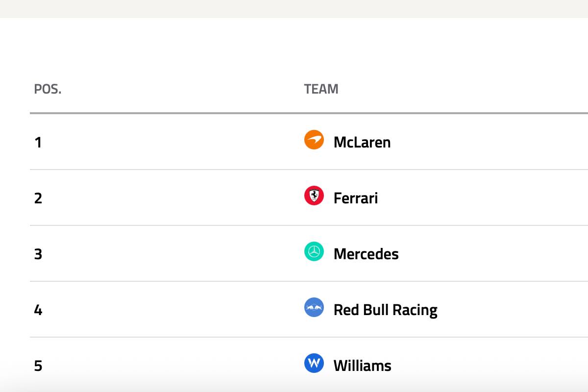
Task: Click the empty header space between POS. and TEAM
Action: (181, 89)
